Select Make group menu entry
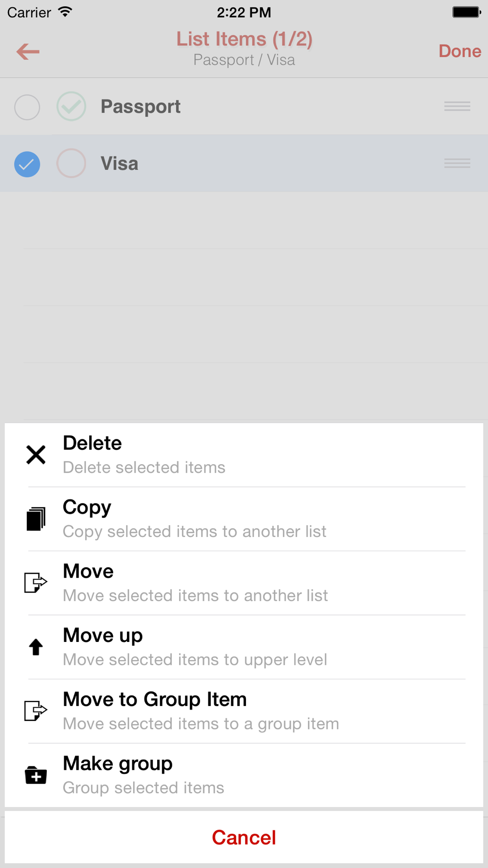 tap(244, 775)
